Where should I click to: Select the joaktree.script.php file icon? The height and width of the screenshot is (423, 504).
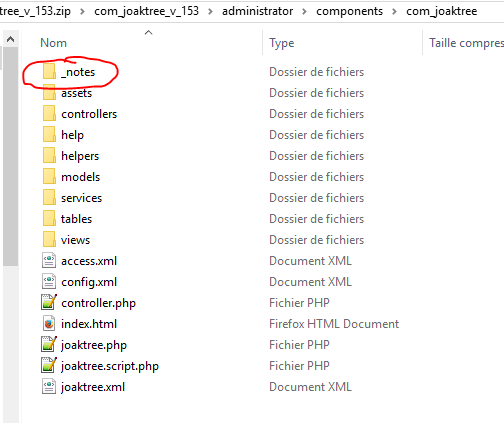pos(49,366)
